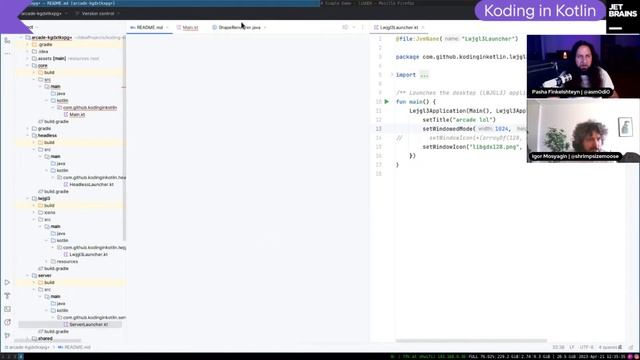Open the arcade-kgdxtkxpp project dropdown in toolbar
640x360 pixels.
pyautogui.click(x=44, y=13)
